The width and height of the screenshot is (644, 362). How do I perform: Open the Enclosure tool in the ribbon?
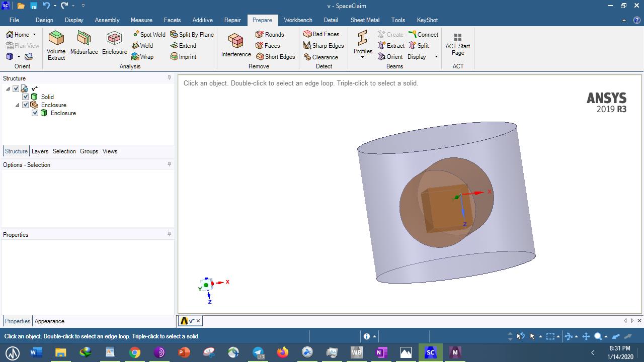pos(114,43)
